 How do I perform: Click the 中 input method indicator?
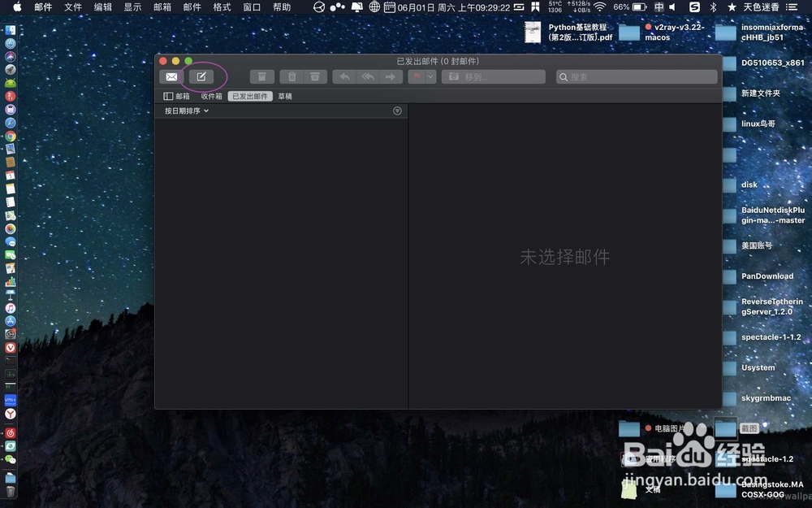pyautogui.click(x=659, y=7)
